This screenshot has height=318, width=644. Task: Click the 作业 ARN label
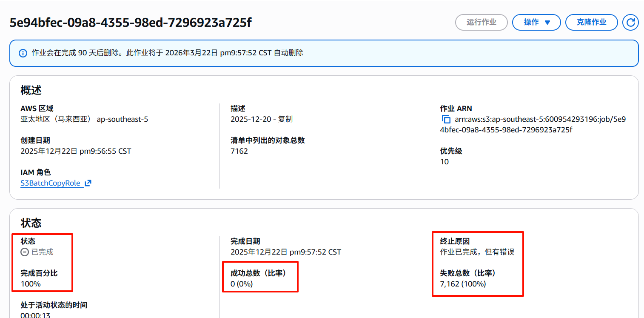456,109
